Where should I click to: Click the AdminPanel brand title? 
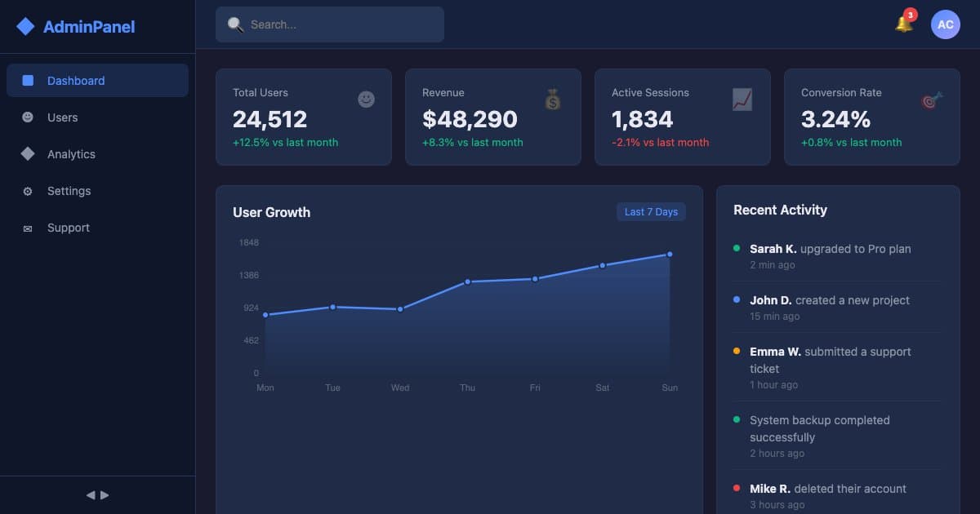[89, 27]
